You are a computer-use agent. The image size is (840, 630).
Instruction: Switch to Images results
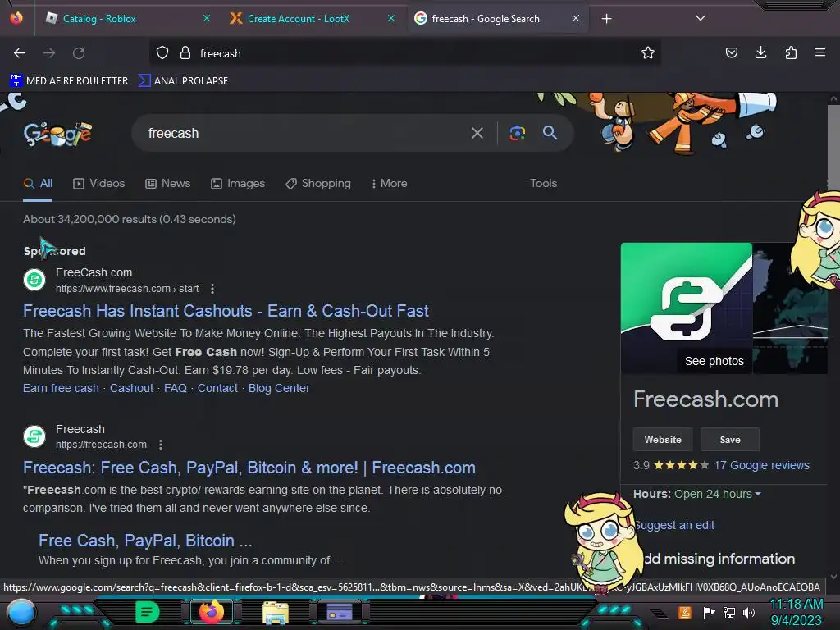[x=238, y=183]
